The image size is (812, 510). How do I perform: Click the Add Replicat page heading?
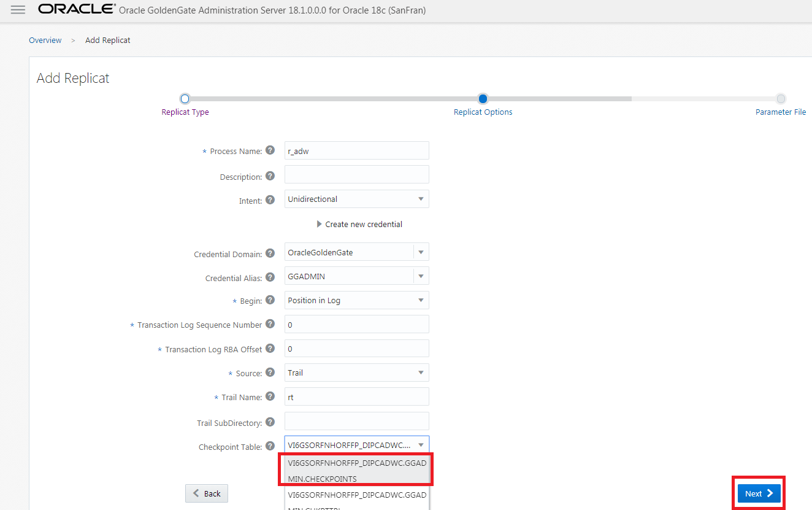(x=73, y=79)
